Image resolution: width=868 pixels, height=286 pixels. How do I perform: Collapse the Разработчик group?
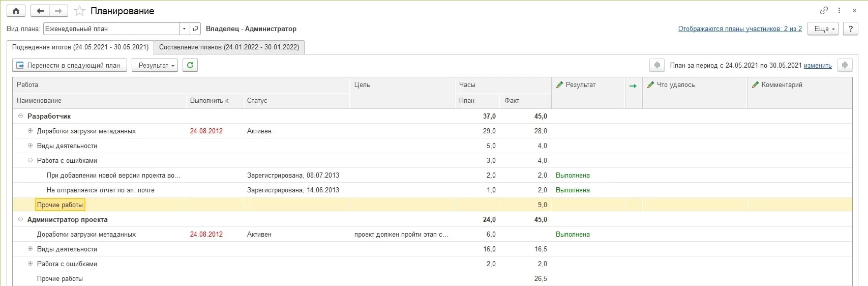click(x=21, y=116)
